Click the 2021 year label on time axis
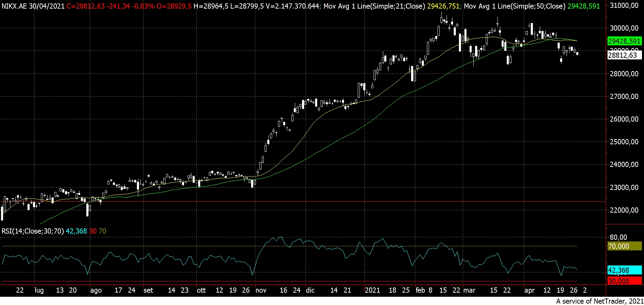Image resolution: width=644 pixels, height=305 pixels. [373, 290]
